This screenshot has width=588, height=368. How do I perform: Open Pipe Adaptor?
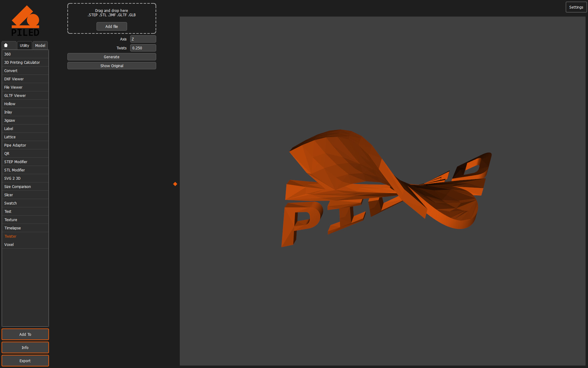coord(25,145)
